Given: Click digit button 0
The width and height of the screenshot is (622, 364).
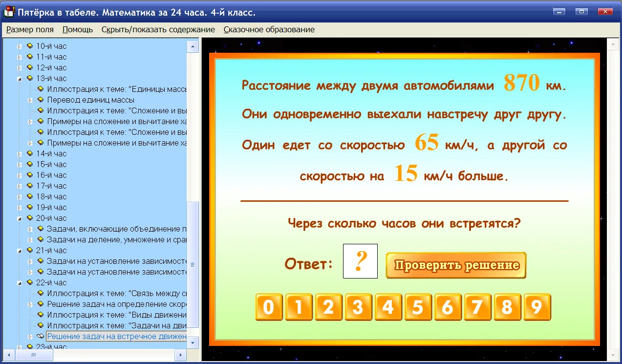Looking at the screenshot, I should click(269, 307).
